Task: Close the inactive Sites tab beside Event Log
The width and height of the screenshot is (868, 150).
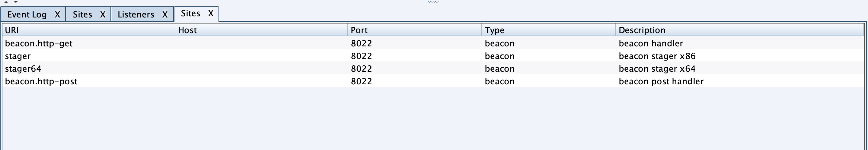Action: (103, 14)
